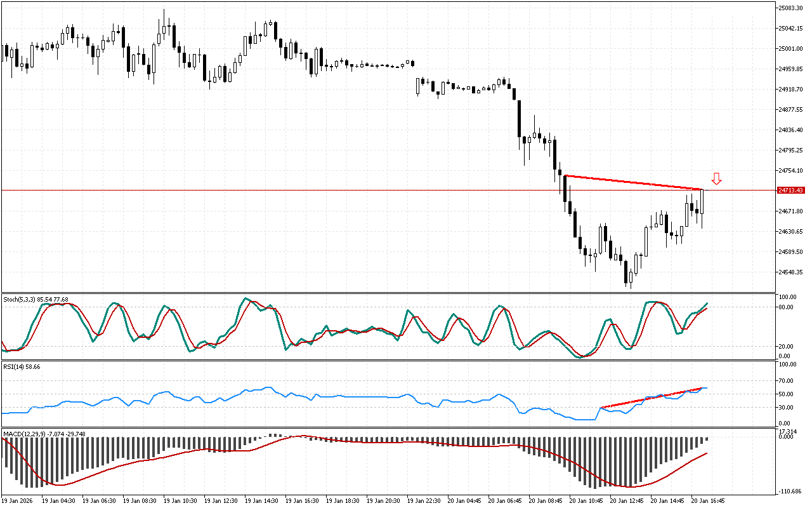Select the red trendline on price chart
812x508 pixels.
click(634, 182)
